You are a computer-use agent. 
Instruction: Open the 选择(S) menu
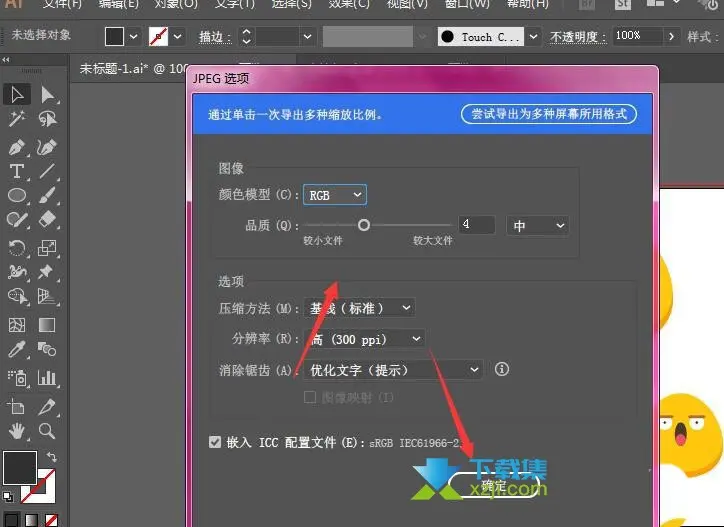coord(291,4)
